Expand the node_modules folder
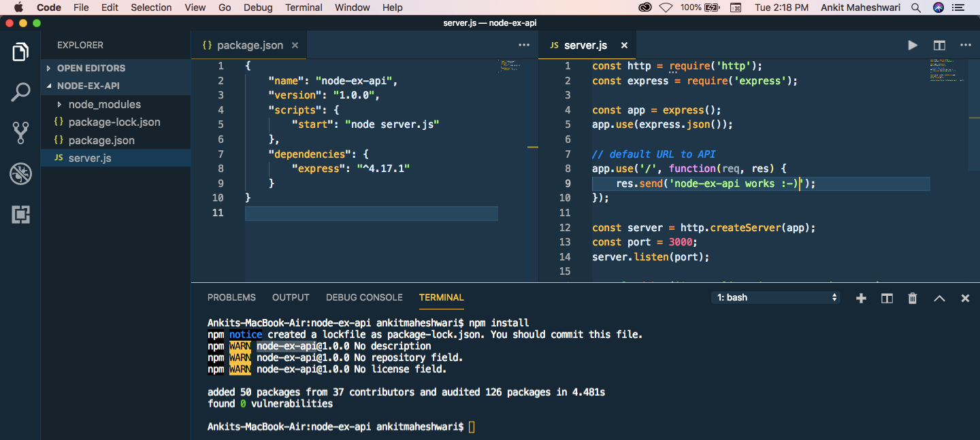The image size is (980, 440). [x=116, y=105]
